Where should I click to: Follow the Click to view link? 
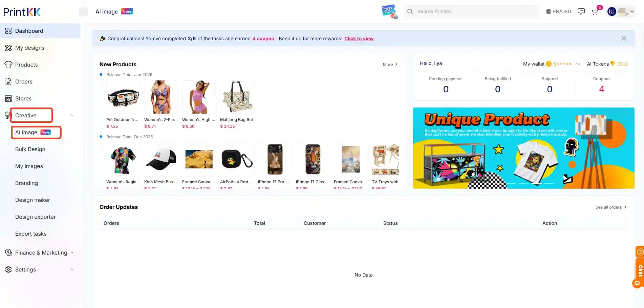click(x=359, y=39)
